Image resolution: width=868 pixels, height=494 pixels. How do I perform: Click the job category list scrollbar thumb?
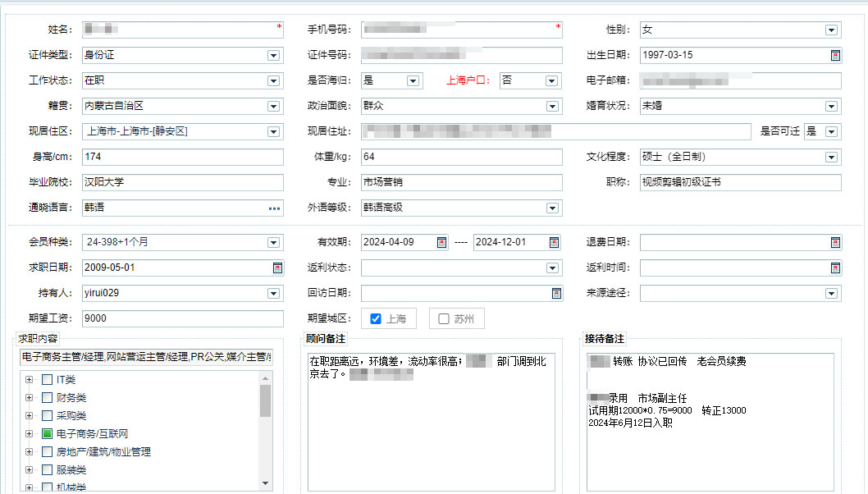click(265, 400)
